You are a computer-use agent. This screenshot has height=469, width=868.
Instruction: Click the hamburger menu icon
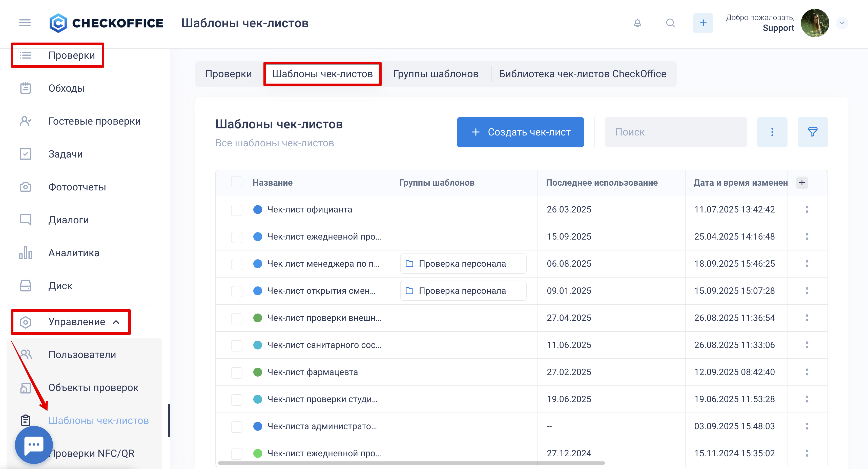[25, 23]
